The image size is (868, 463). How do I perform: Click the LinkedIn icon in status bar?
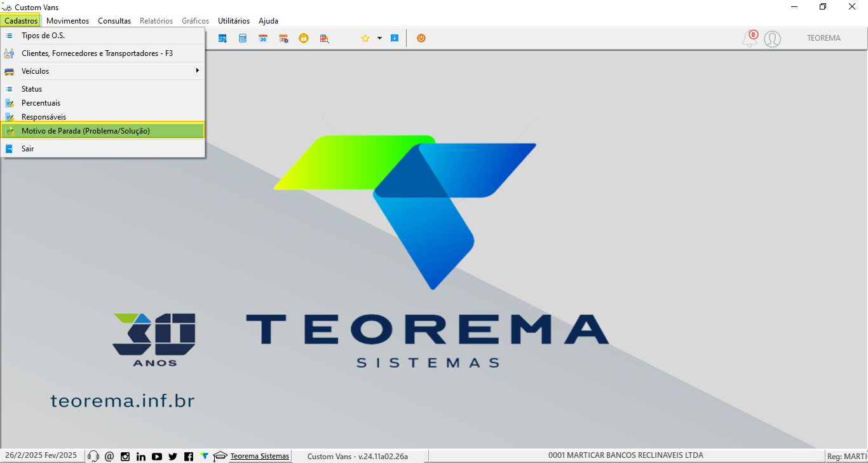(x=141, y=456)
